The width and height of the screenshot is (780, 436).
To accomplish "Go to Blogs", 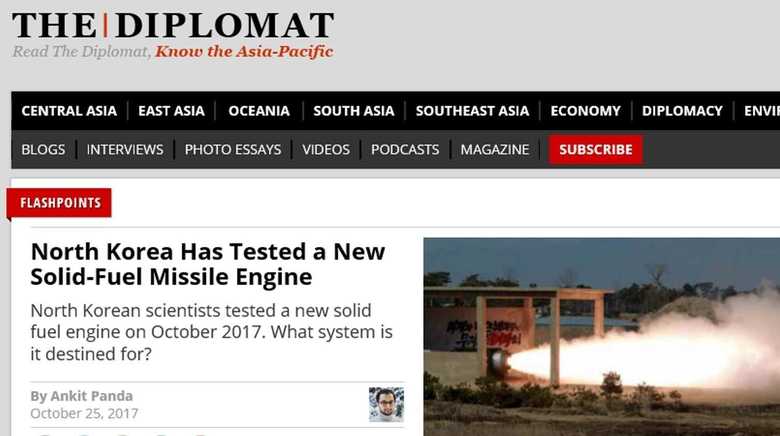I will pos(43,149).
